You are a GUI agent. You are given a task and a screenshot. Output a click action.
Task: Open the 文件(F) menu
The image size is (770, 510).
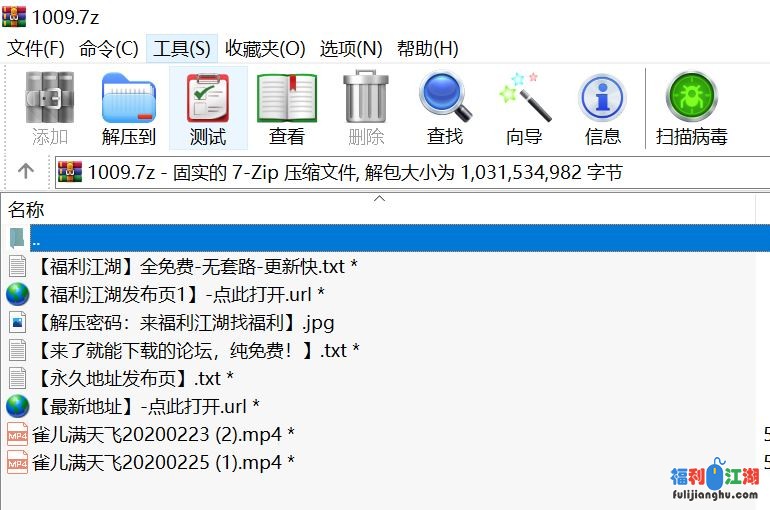pos(36,48)
